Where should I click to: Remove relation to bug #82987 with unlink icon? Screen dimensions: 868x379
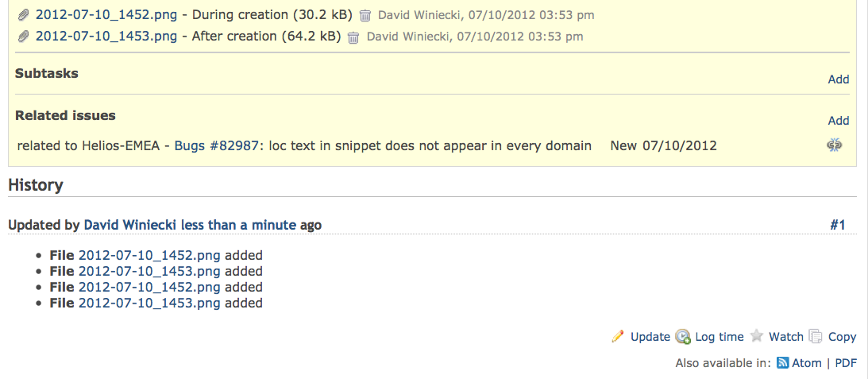click(x=834, y=145)
